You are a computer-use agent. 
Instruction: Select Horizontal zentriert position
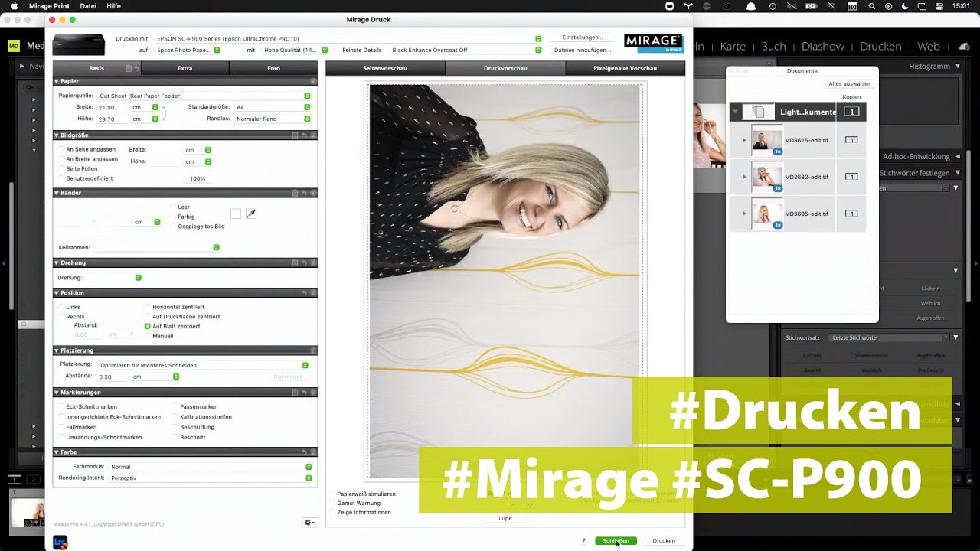click(148, 307)
